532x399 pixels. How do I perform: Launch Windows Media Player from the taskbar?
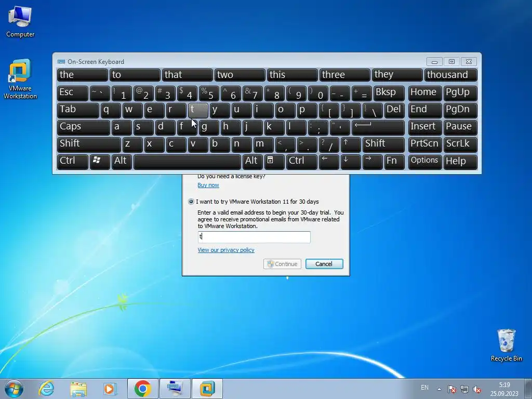point(110,389)
